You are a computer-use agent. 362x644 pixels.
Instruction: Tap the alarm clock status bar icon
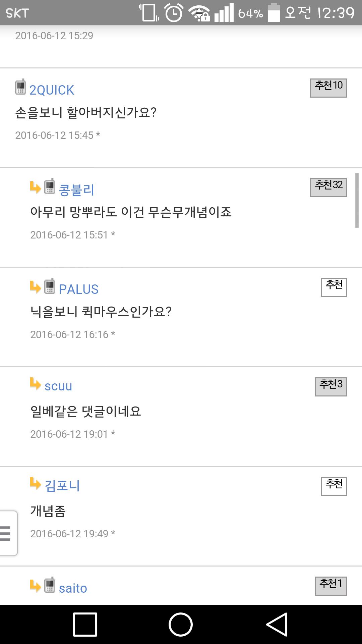tap(174, 13)
